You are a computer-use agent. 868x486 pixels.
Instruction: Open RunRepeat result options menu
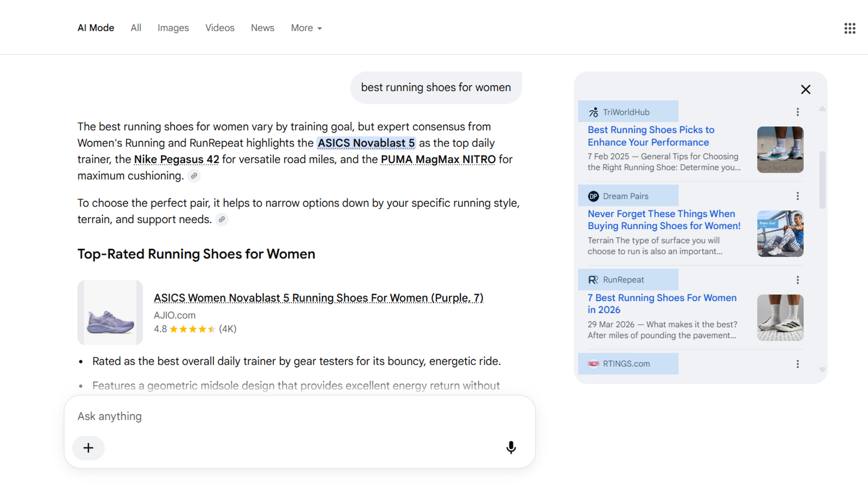pos(798,280)
